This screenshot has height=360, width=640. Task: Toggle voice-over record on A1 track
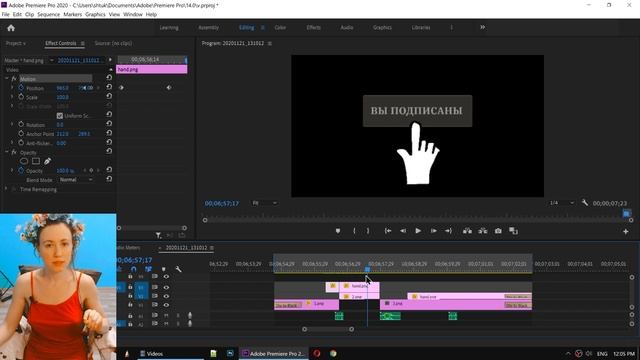[190, 316]
